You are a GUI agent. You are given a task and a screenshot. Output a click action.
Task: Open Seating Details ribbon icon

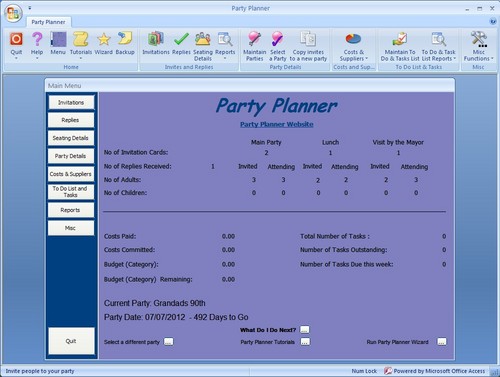click(x=203, y=39)
